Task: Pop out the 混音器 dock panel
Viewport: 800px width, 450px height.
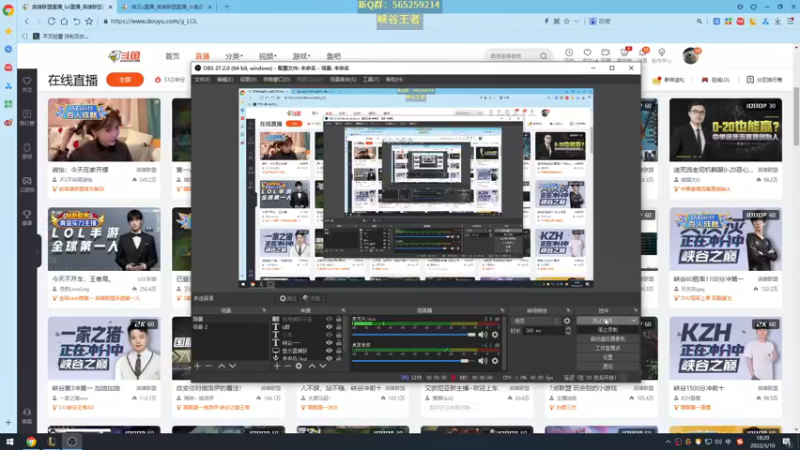Action: tap(502, 310)
